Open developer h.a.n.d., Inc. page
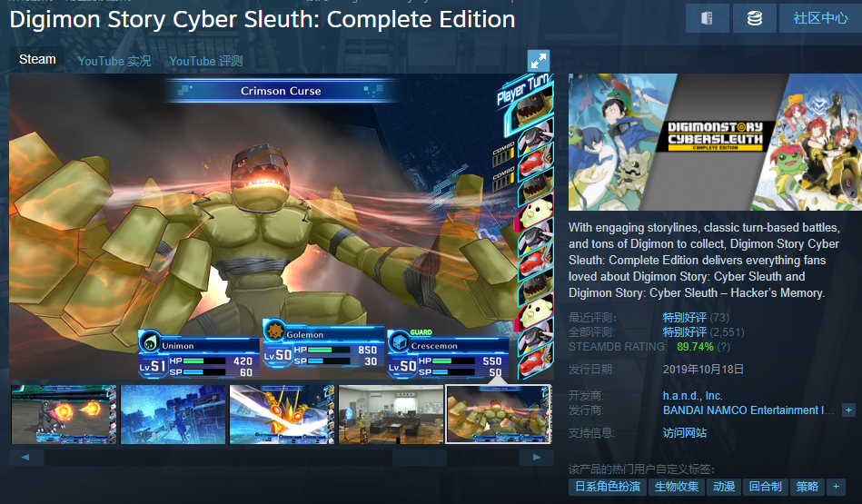Image resolution: width=862 pixels, height=504 pixels. pos(692,396)
